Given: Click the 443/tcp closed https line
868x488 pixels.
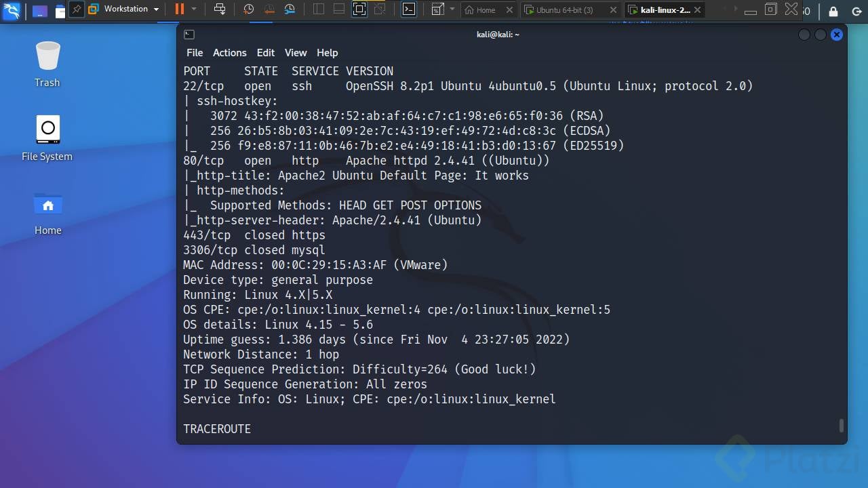Looking at the screenshot, I should pyautogui.click(x=254, y=235).
